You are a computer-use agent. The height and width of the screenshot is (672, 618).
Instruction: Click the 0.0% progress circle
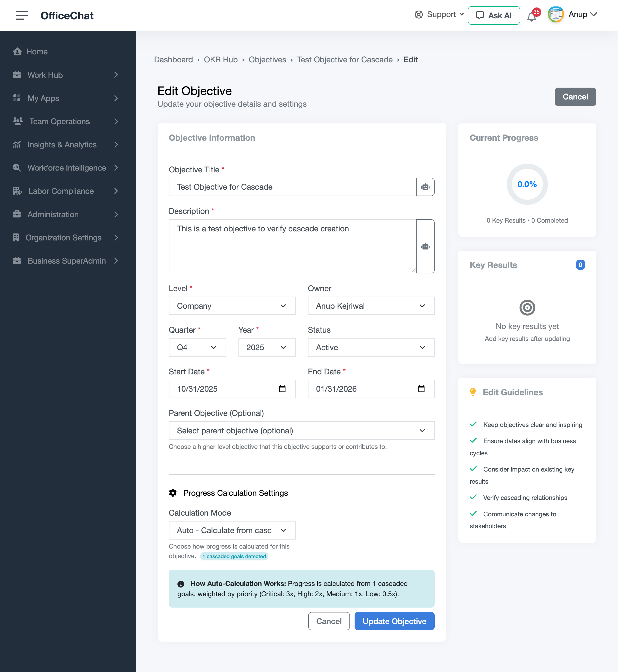527,184
